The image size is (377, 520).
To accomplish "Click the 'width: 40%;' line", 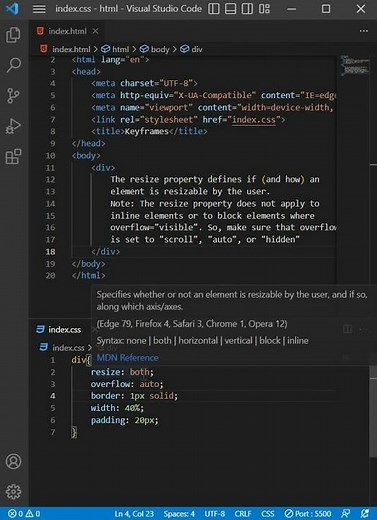I will point(117,408).
